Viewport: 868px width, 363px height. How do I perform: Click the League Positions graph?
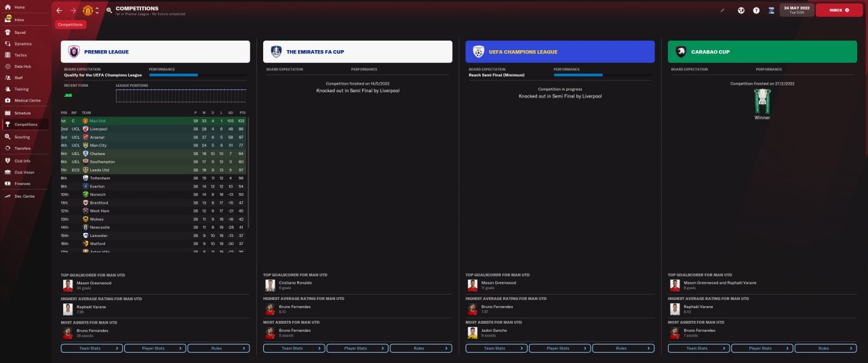[181, 97]
